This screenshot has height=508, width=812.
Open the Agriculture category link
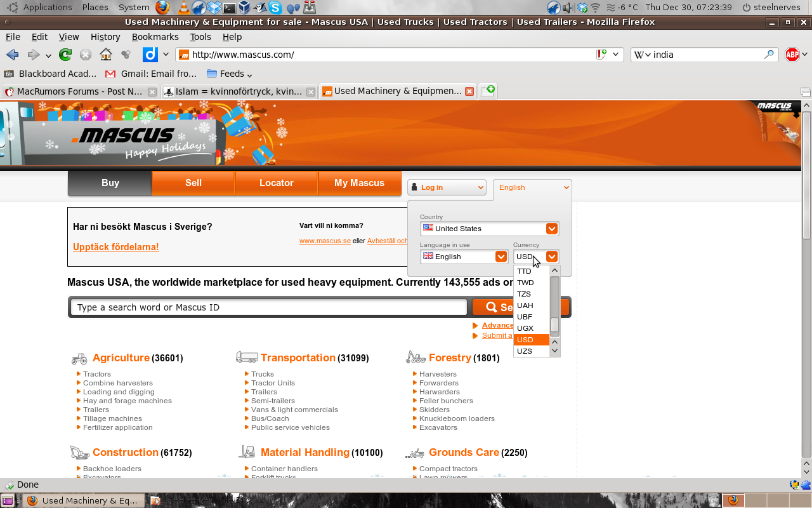tap(121, 358)
